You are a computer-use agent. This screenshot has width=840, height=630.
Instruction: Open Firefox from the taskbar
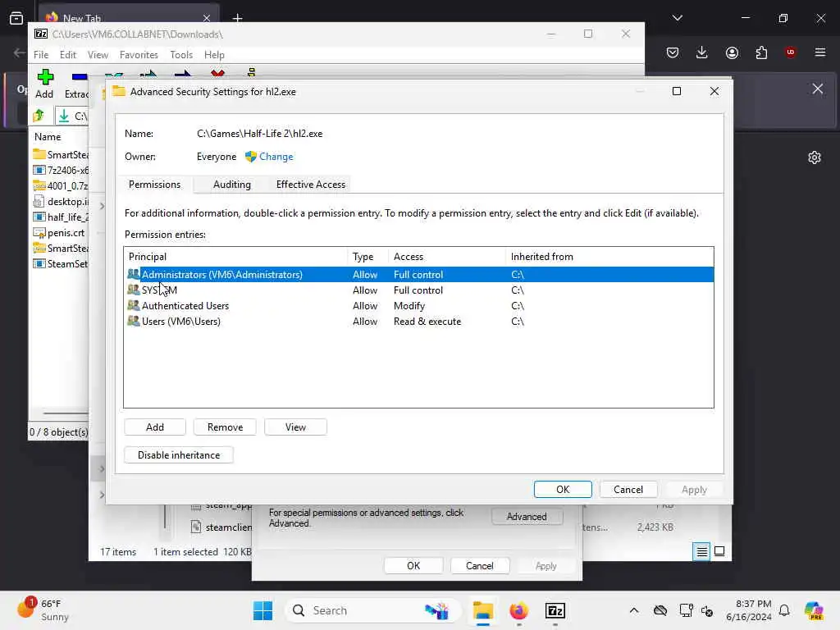pyautogui.click(x=518, y=610)
